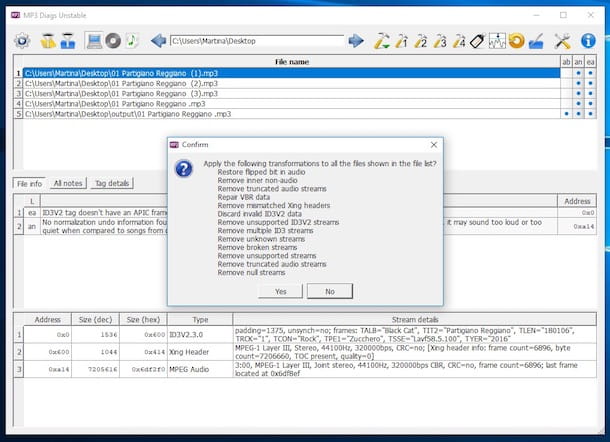Switch to album view with the disc icon

pos(113,40)
